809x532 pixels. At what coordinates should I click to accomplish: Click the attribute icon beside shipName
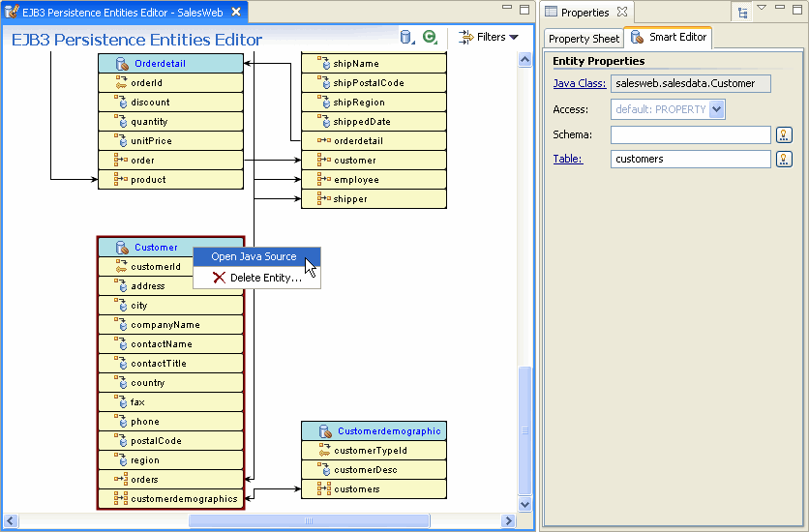click(324, 63)
